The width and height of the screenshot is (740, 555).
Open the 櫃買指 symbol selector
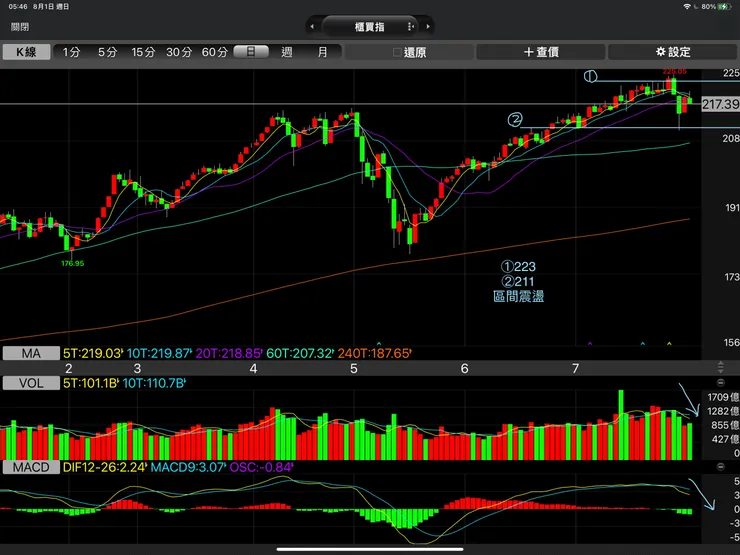370,27
